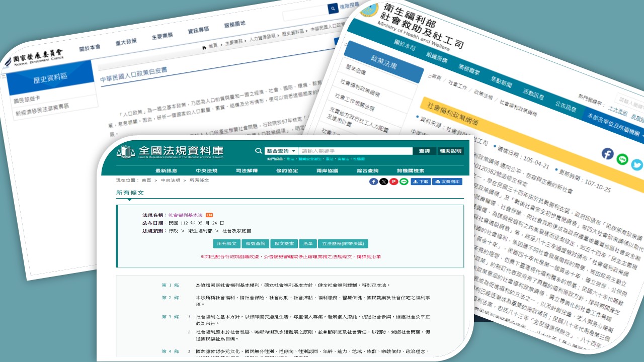644x362 pixels.
Task: Open the 本部各單位及所屬機關 dropdown
Action: 613,125
